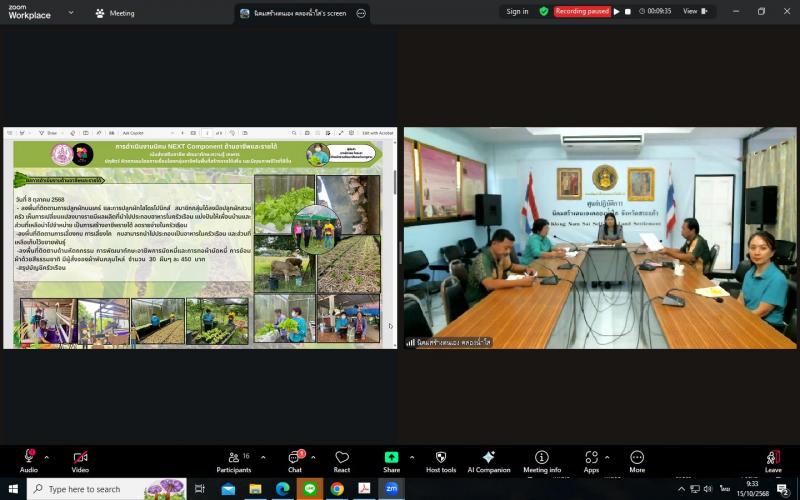Switch to the Meeting tab
800x500 pixels.
click(x=115, y=13)
